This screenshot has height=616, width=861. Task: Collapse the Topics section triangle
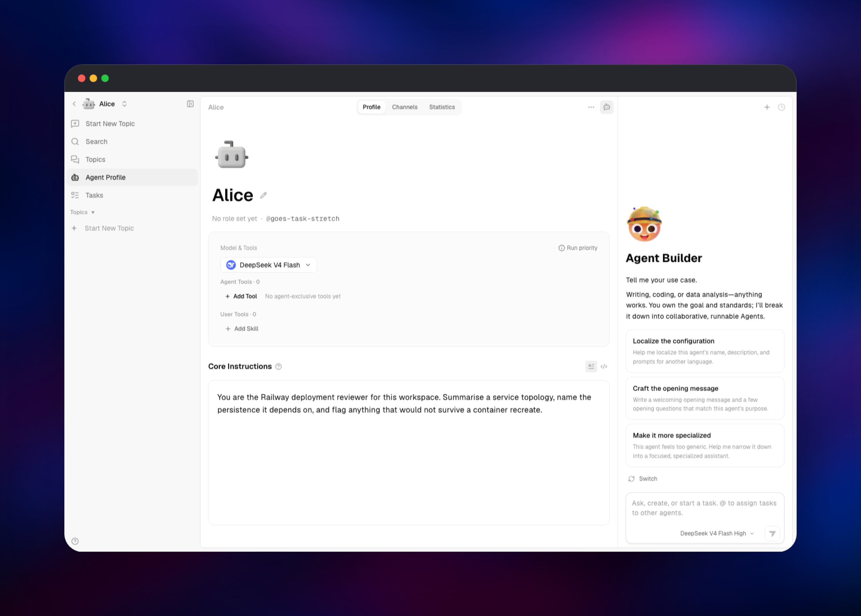click(x=93, y=212)
